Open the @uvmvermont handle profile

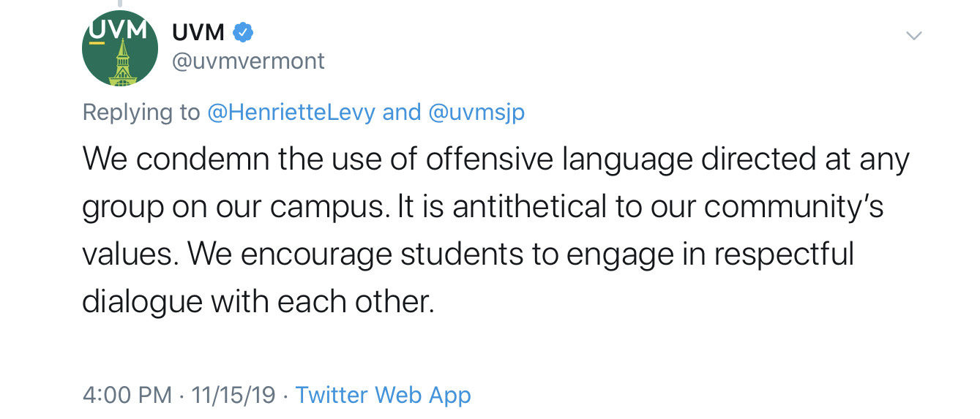point(248,61)
